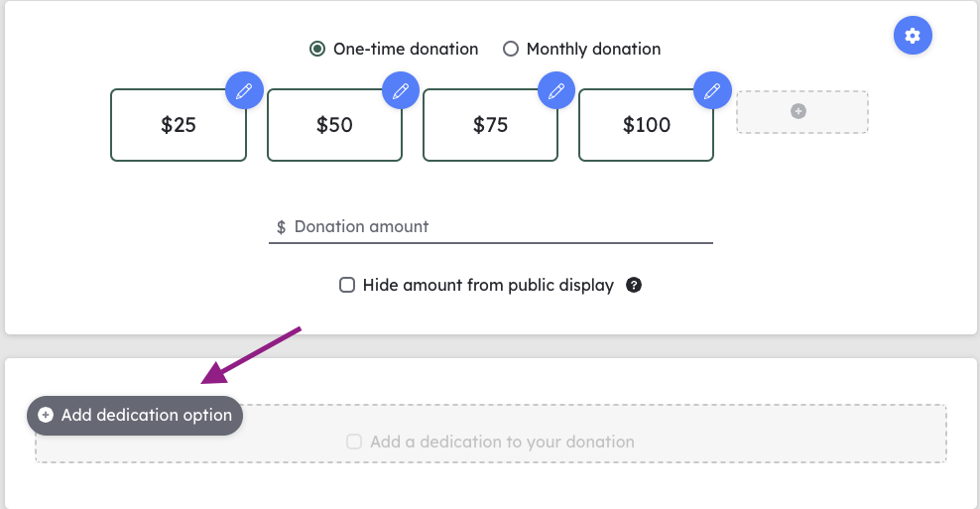Tick Add a dedication to your donation
The width and height of the screenshot is (980, 509).
354,442
